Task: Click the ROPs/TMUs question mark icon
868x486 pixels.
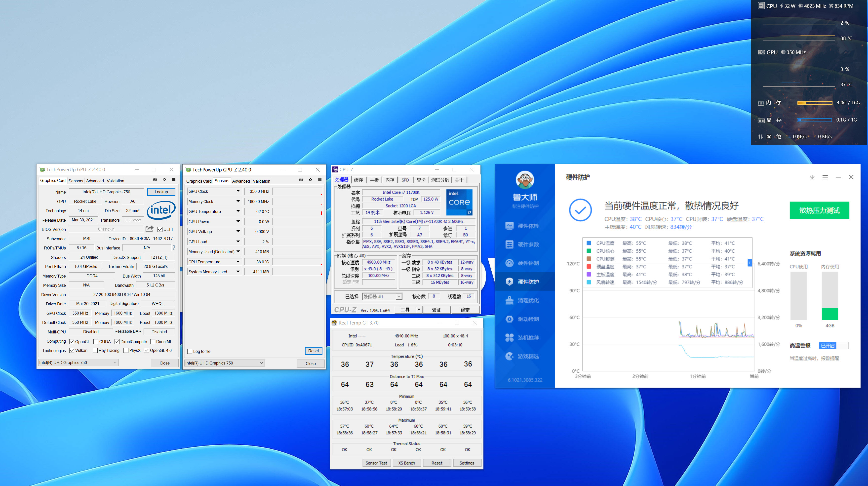Action: (x=174, y=248)
